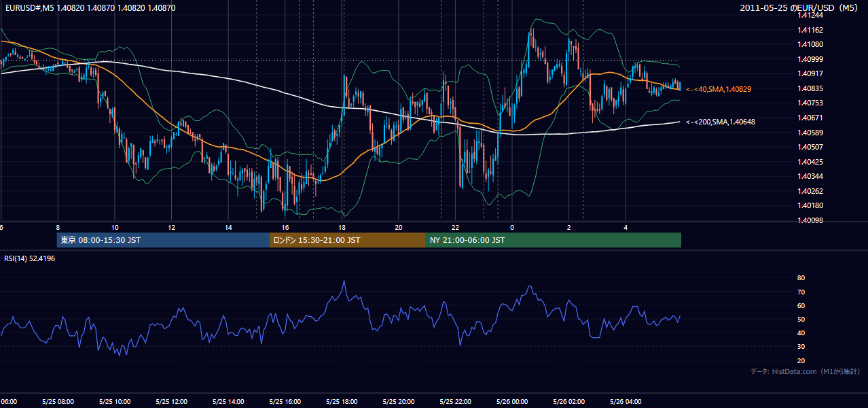
Task: Click the RSI 40 level label
Action: [801, 333]
